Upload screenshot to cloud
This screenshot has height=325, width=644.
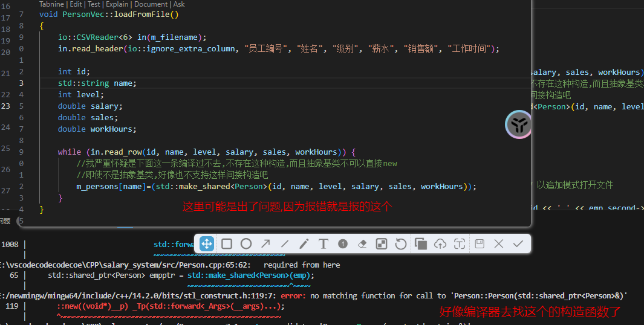click(440, 244)
